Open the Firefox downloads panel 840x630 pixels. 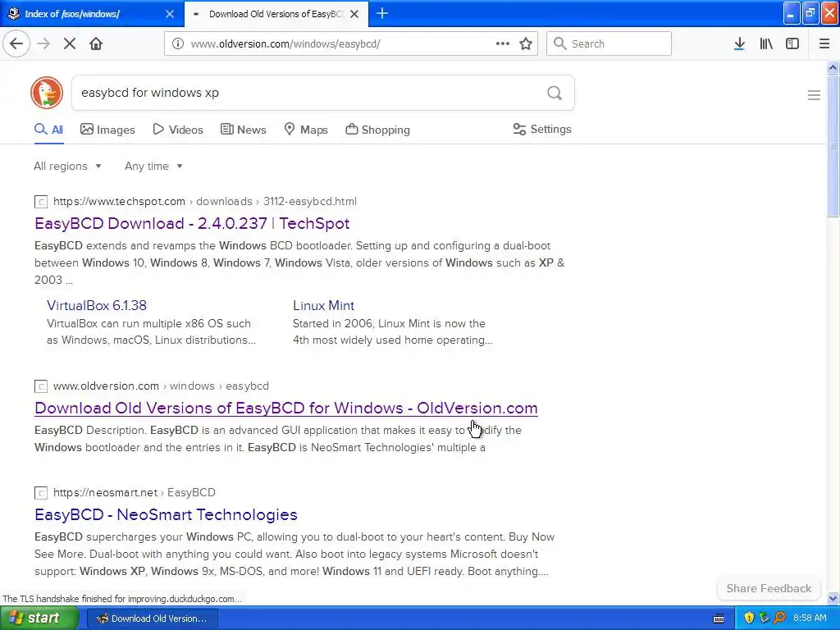point(739,43)
